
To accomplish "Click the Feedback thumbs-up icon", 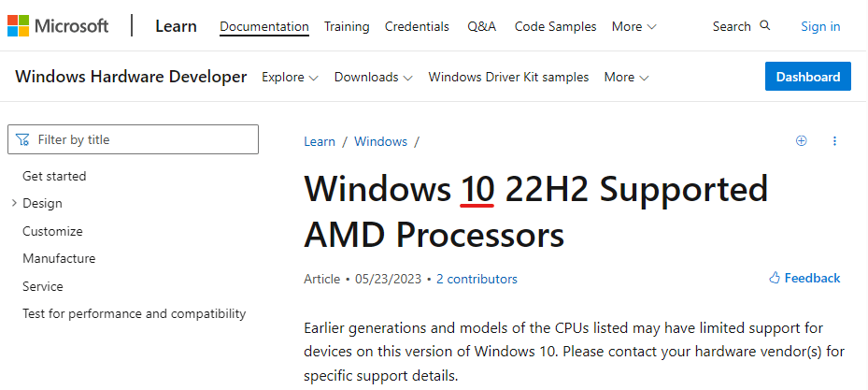I will pos(775,278).
